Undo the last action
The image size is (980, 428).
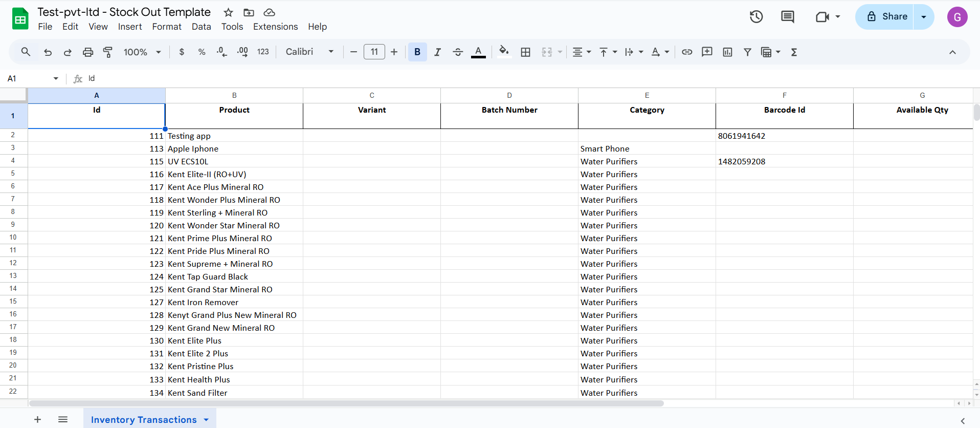pyautogui.click(x=48, y=52)
